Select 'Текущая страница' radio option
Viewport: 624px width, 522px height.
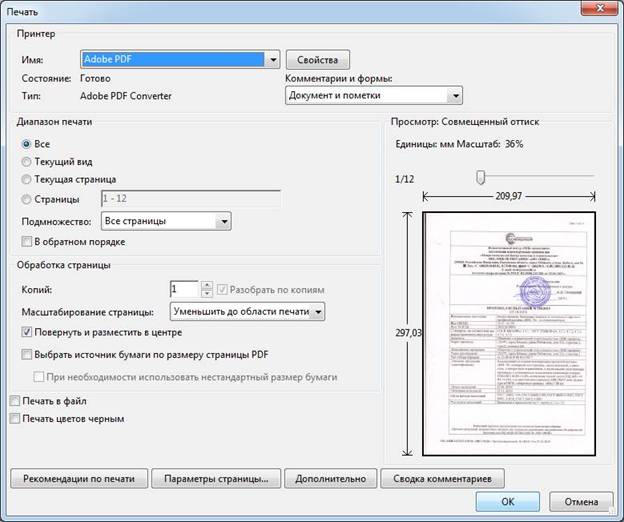(26, 179)
